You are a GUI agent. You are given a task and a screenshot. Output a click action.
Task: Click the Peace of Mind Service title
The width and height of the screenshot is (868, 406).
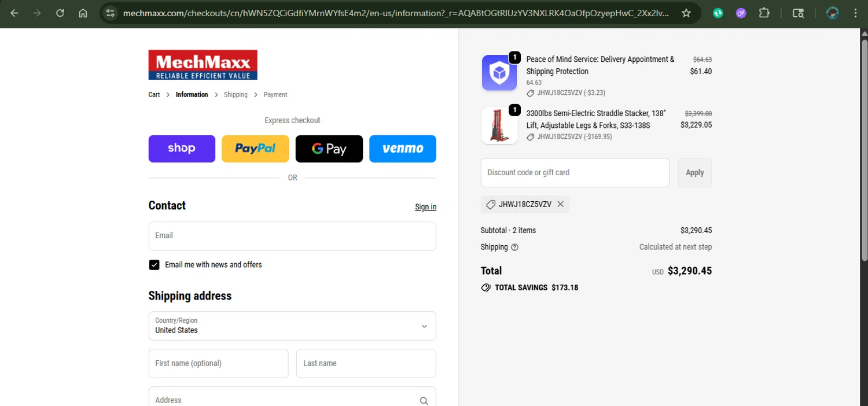tap(600, 65)
